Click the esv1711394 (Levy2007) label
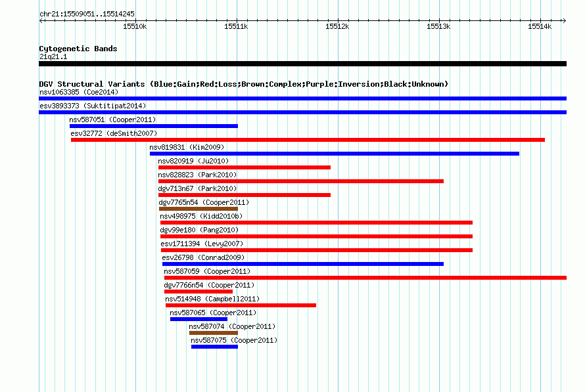This screenshot has height=392, width=585. click(x=202, y=244)
